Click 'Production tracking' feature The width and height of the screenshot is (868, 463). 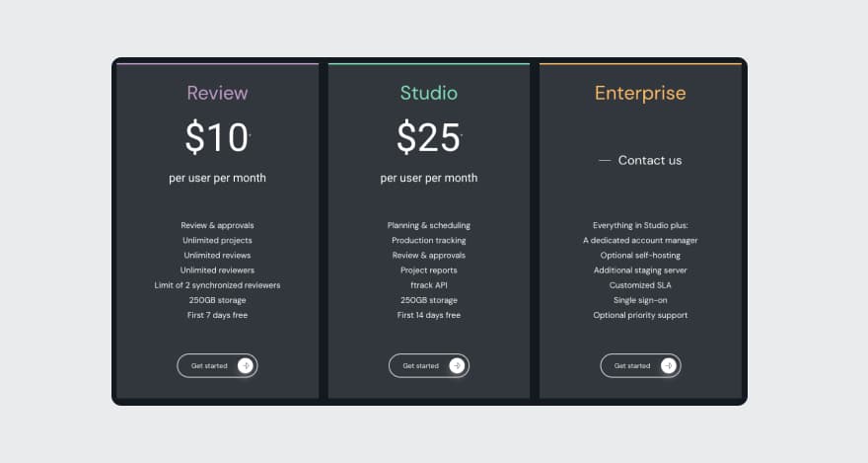click(x=429, y=240)
